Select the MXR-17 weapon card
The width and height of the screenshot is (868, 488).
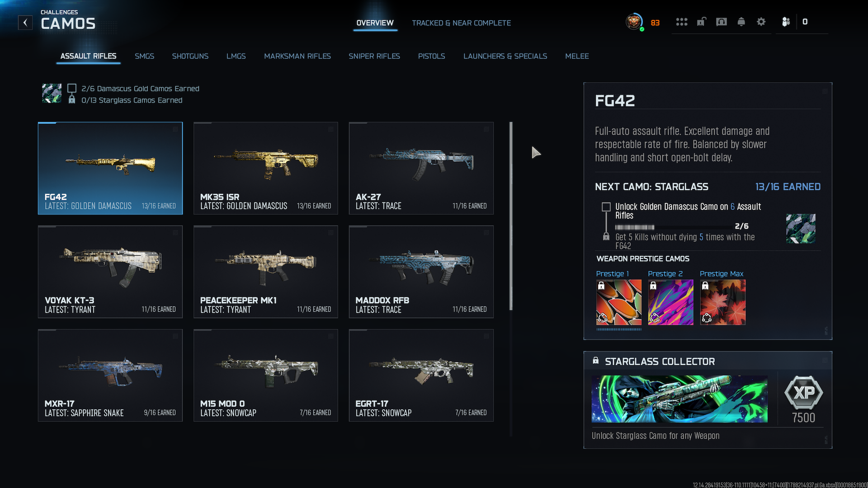[110, 375]
